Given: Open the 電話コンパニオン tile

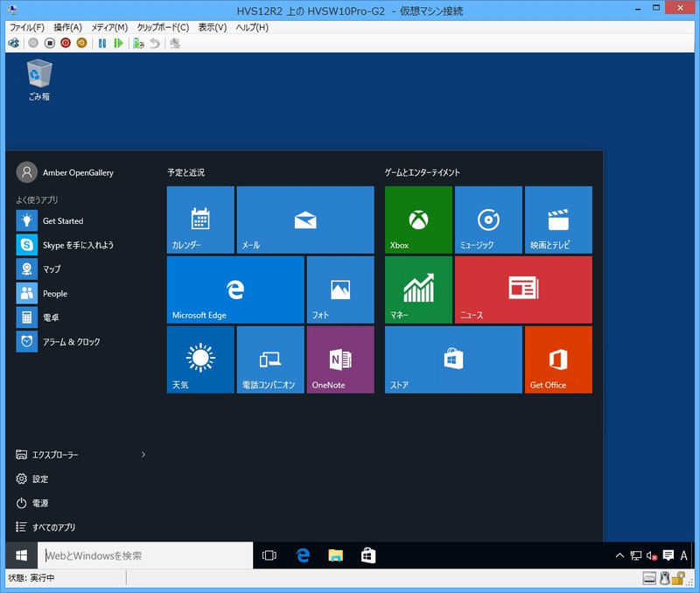Looking at the screenshot, I should (270, 359).
